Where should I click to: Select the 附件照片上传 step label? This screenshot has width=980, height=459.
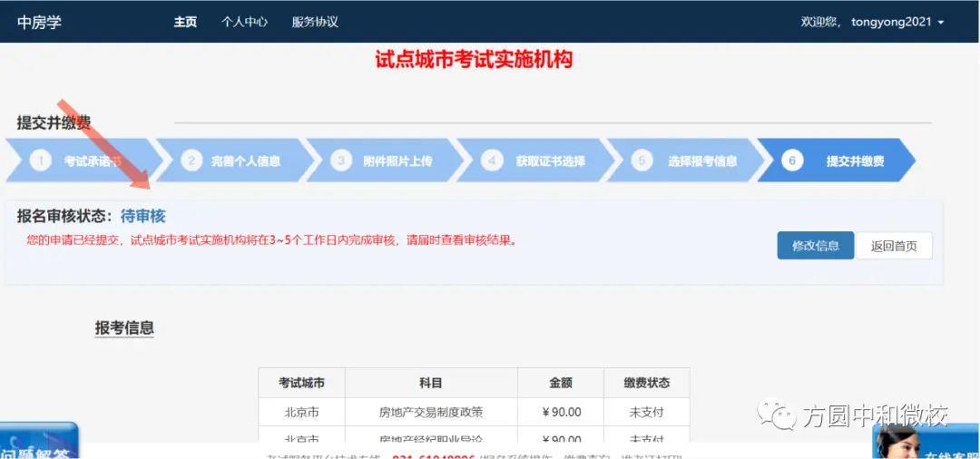pyautogui.click(x=397, y=161)
